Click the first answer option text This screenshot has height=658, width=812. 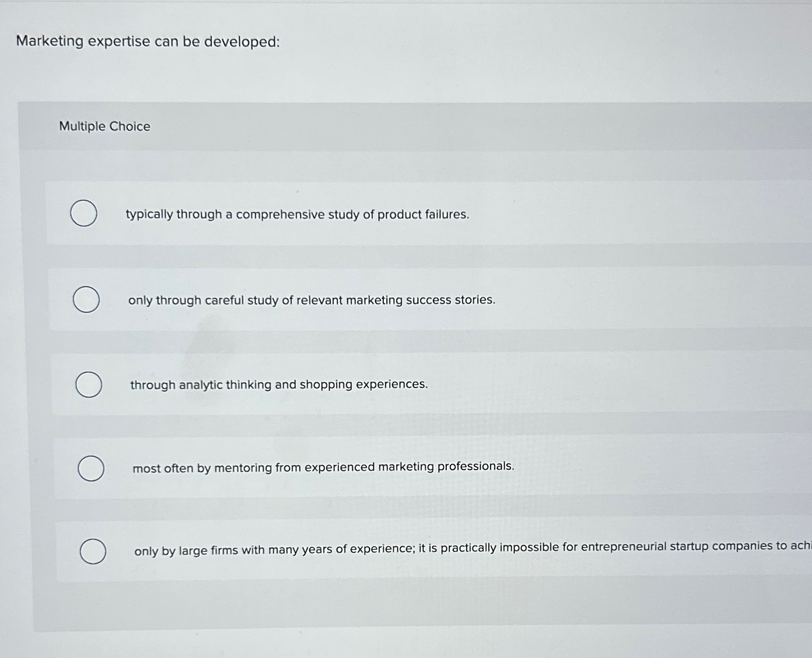(x=297, y=215)
